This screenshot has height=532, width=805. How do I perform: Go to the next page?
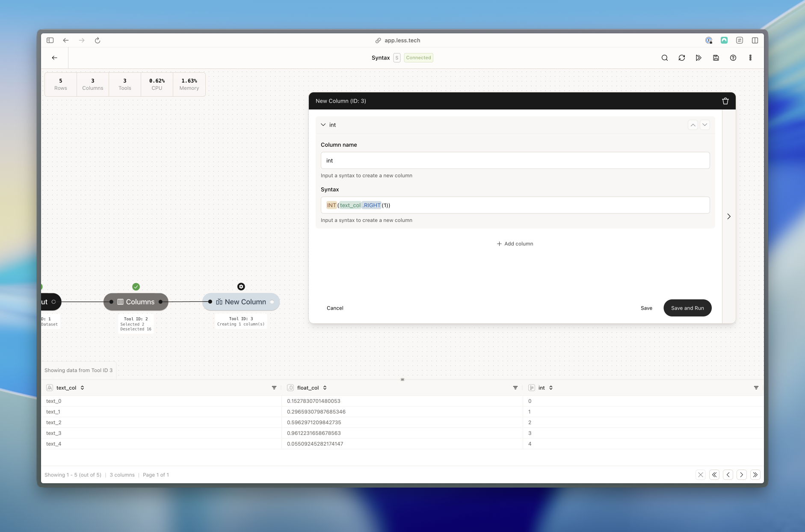coord(742,475)
